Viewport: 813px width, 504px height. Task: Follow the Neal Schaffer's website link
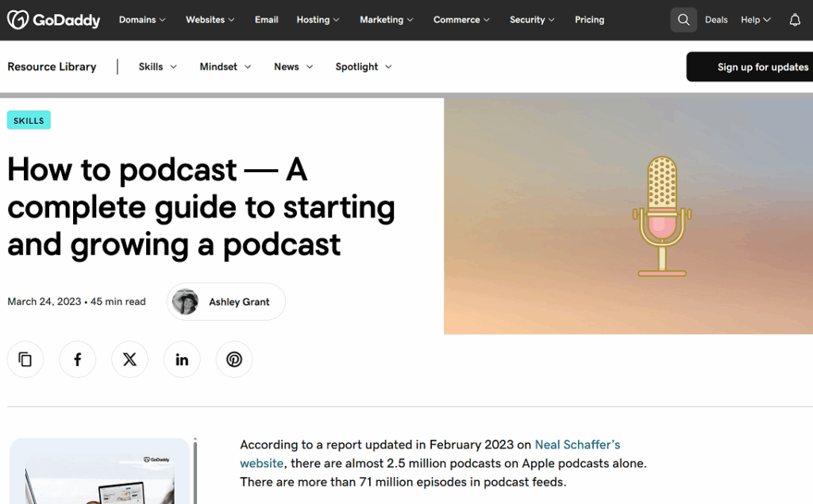click(x=577, y=444)
